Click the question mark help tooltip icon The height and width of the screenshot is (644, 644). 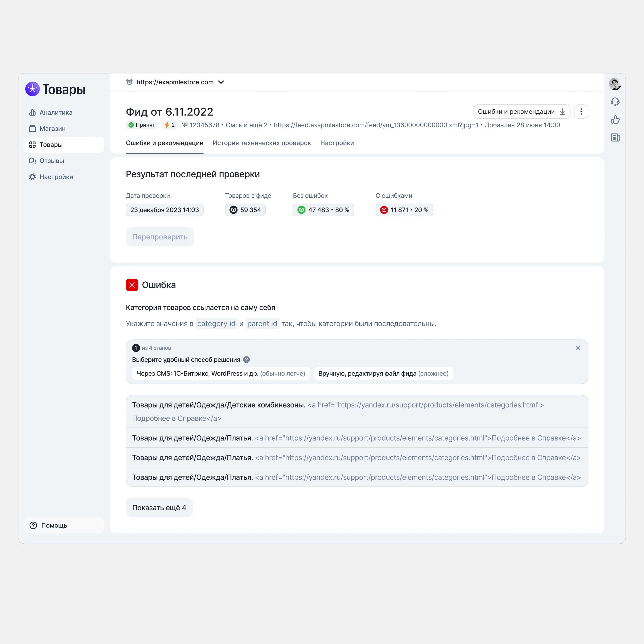(246, 360)
